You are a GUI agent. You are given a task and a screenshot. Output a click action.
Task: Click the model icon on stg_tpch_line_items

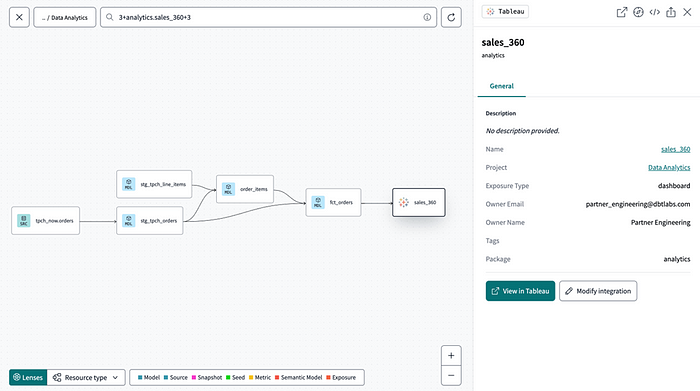[x=129, y=184]
